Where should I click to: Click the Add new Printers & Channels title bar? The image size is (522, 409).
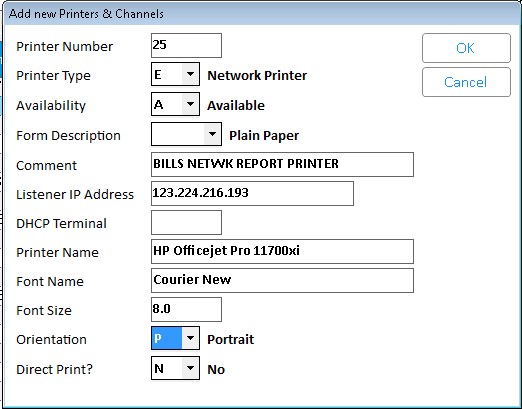pyautogui.click(x=262, y=14)
